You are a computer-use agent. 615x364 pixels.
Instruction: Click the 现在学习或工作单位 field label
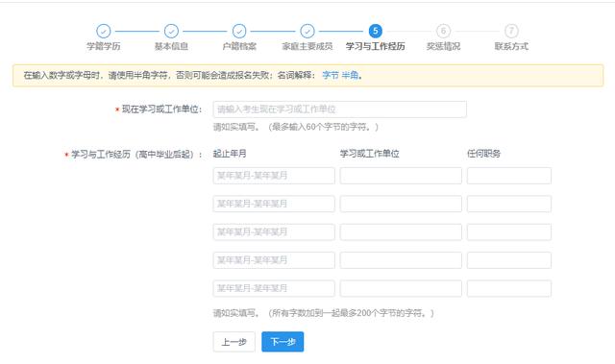pos(161,109)
